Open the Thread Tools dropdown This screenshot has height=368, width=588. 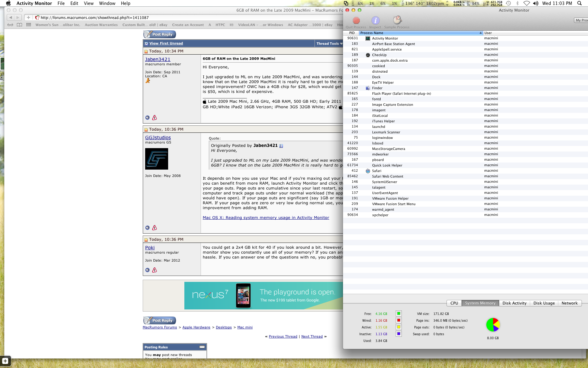coord(330,44)
